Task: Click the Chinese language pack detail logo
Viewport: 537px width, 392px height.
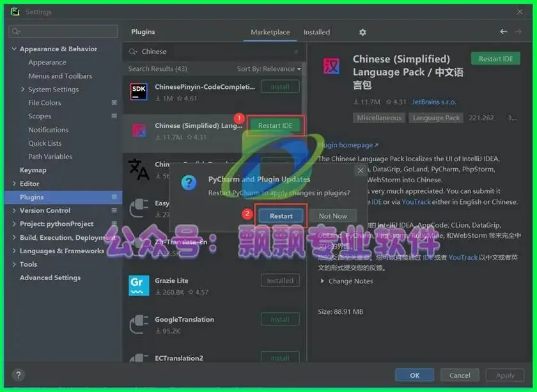Action: pos(331,66)
